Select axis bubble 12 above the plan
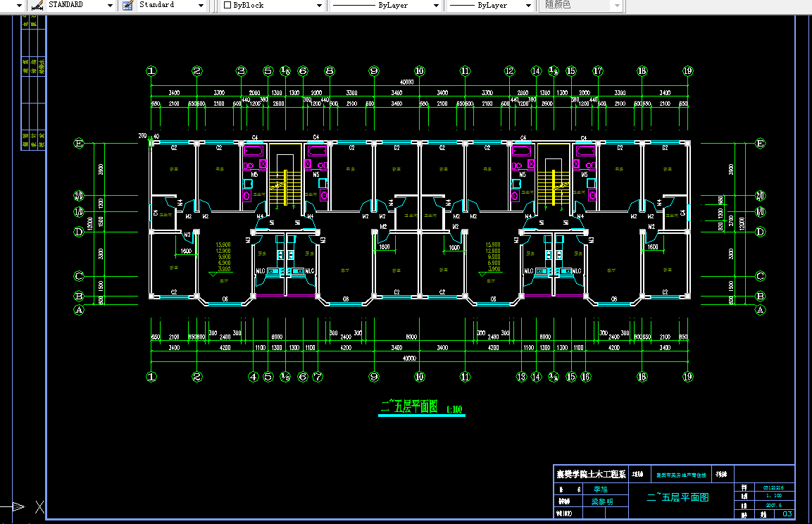Image resolution: width=812 pixels, height=524 pixels. (x=510, y=71)
